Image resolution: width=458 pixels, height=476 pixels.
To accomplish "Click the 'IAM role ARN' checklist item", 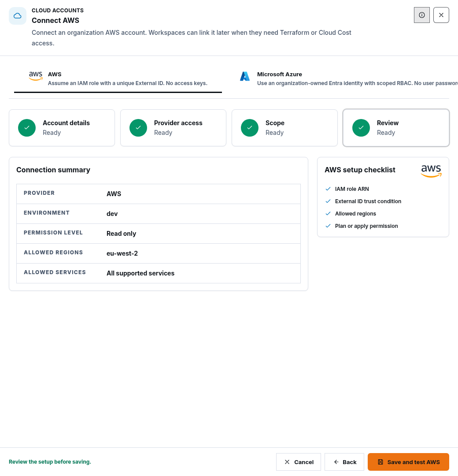I will point(352,189).
